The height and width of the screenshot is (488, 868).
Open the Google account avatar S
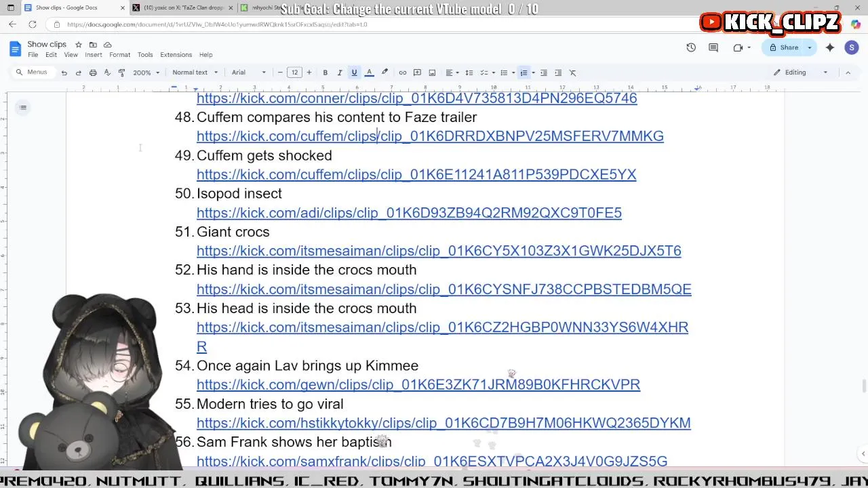pos(852,47)
